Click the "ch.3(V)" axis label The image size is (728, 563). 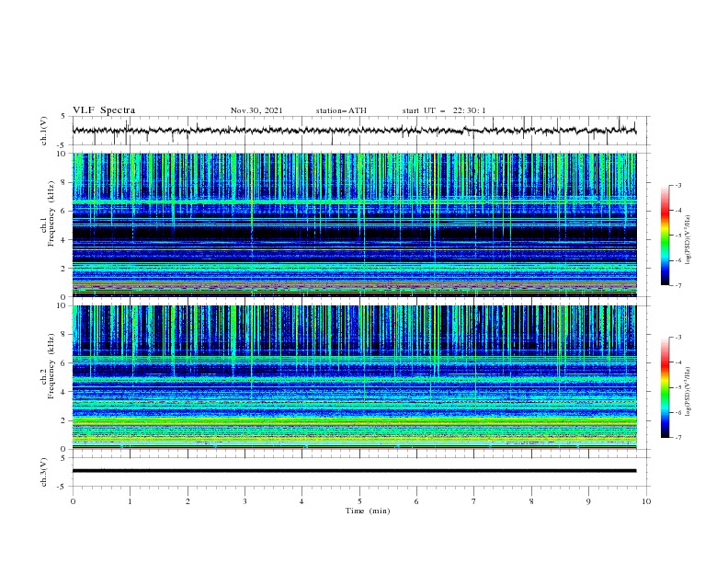(44, 472)
